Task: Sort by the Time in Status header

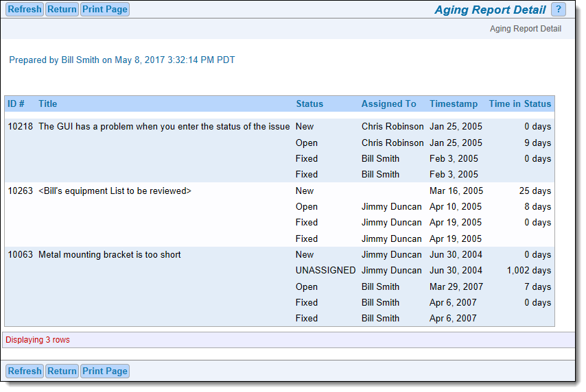Action: click(519, 104)
